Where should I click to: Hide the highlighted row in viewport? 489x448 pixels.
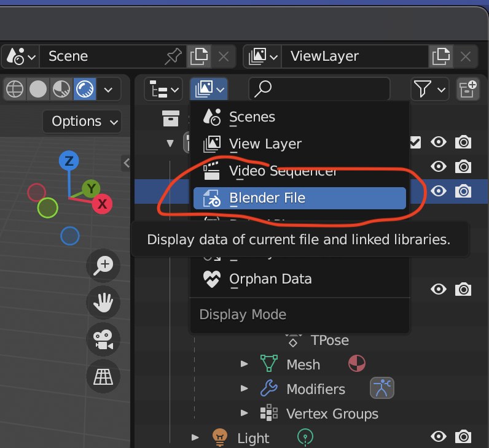[x=439, y=191]
